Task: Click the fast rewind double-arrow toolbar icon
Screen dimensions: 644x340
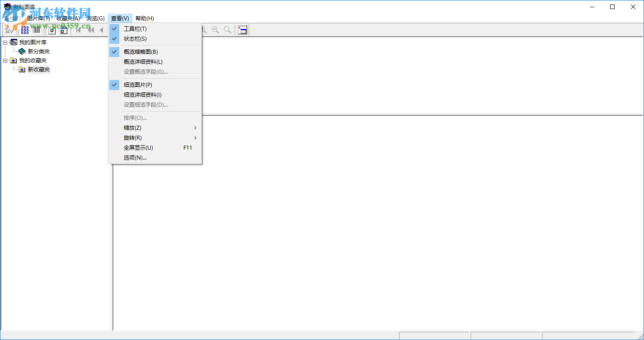Action: (90, 30)
